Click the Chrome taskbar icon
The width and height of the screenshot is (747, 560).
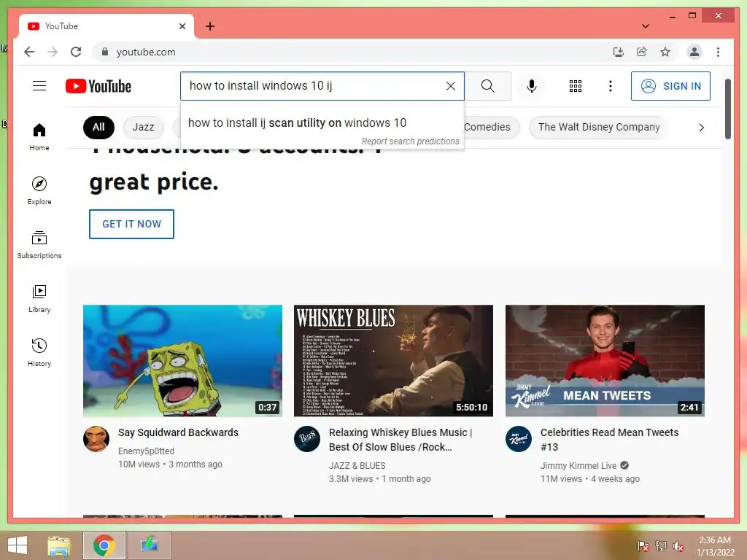(104, 545)
